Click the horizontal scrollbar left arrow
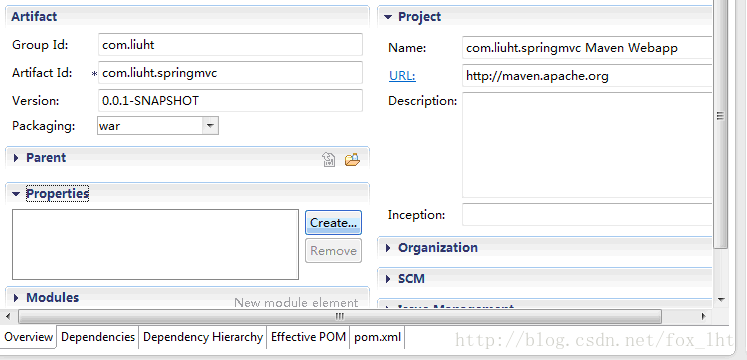 pyautogui.click(x=7, y=316)
